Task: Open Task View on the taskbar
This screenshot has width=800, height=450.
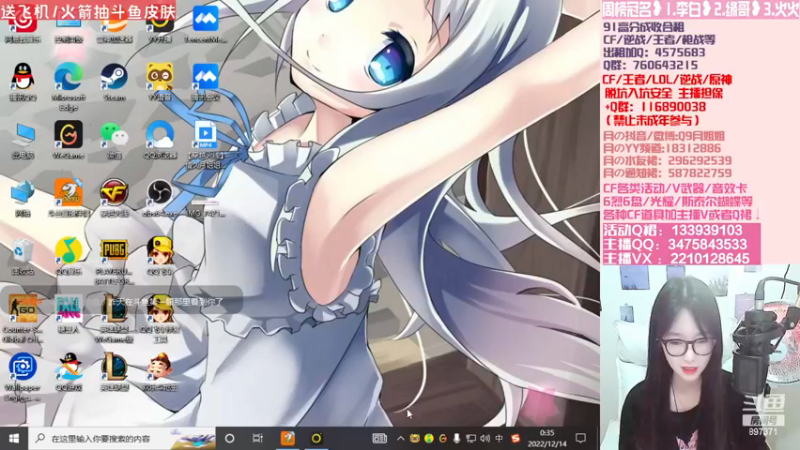Action: point(258,438)
